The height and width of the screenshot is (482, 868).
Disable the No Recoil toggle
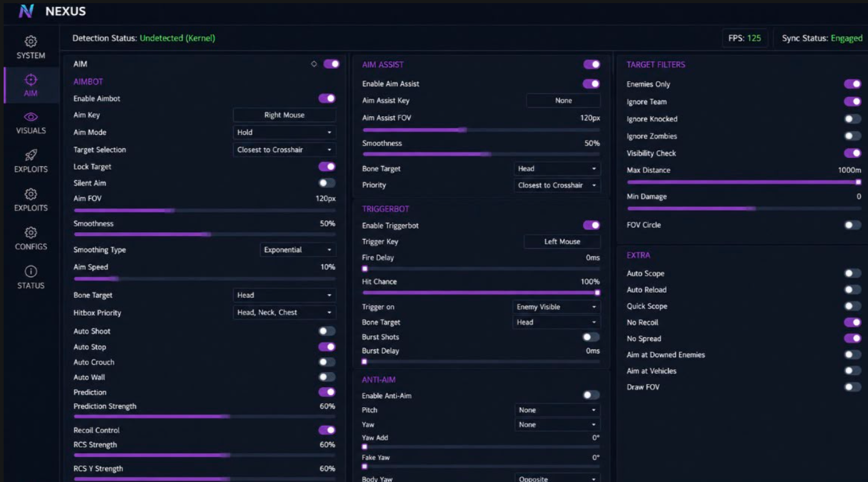coord(852,322)
